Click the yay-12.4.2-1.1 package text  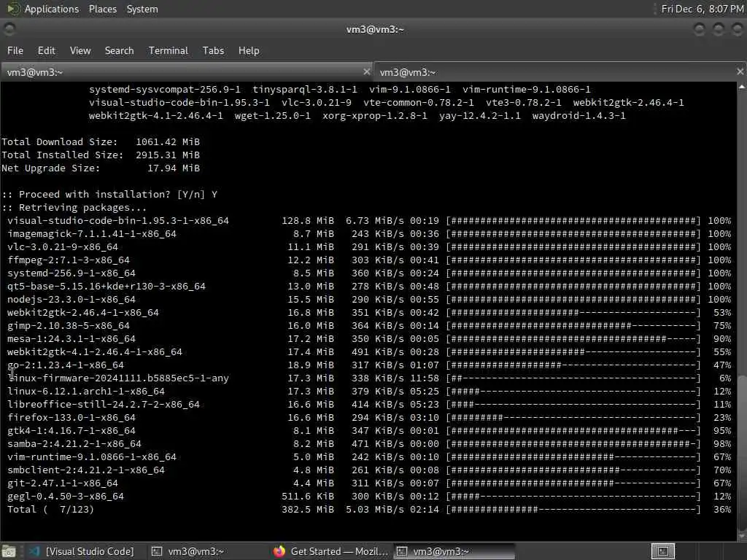pyautogui.click(x=480, y=116)
